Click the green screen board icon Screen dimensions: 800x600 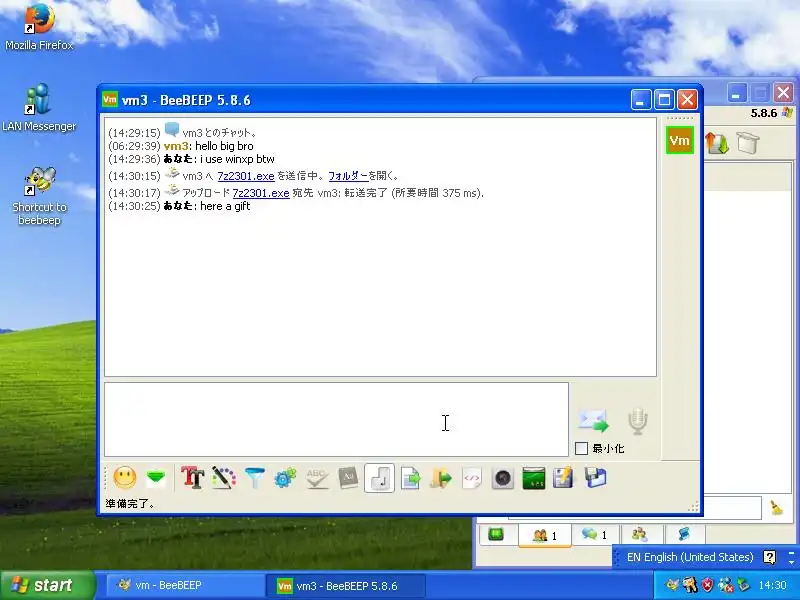coord(534,479)
